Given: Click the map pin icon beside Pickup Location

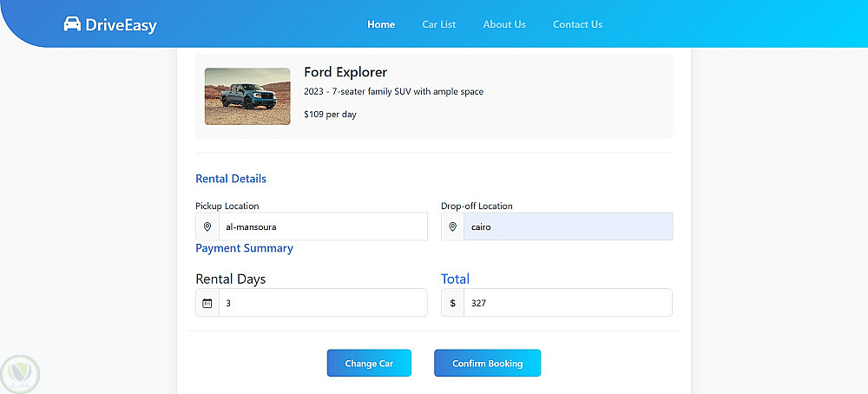Looking at the screenshot, I should 207,227.
